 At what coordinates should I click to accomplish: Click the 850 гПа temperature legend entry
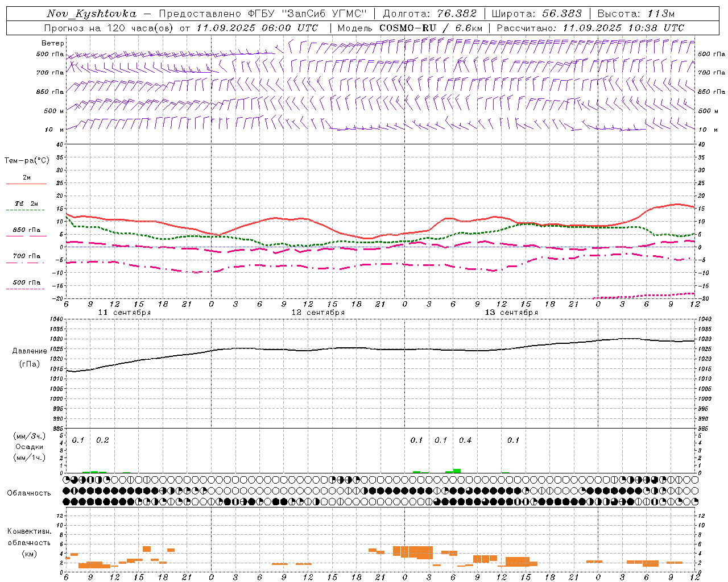26,230
